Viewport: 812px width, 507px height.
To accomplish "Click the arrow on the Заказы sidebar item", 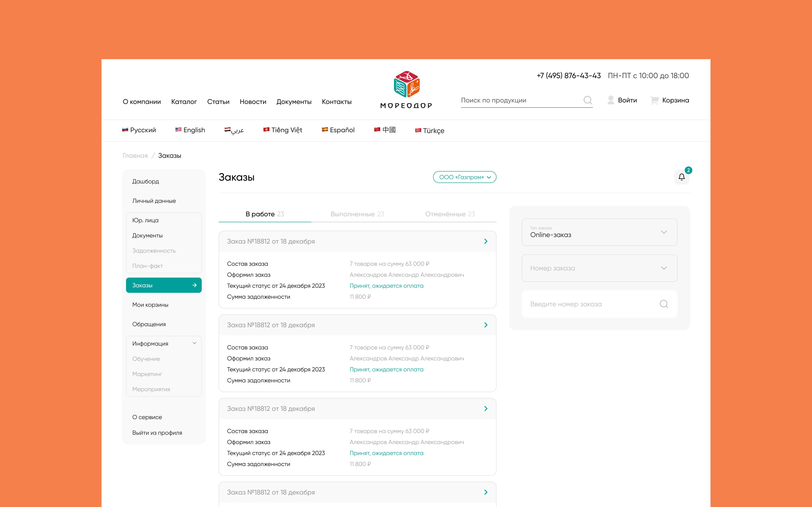I will click(x=195, y=285).
